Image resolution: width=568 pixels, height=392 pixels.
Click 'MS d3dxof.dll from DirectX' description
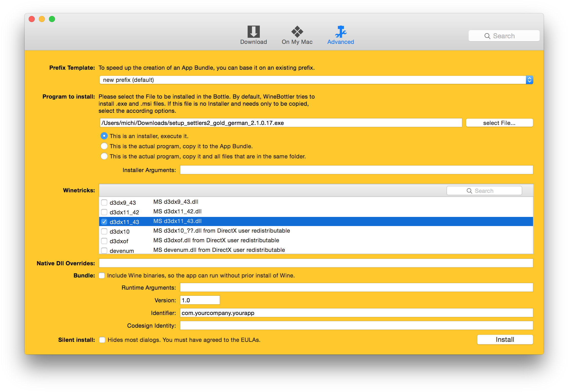[216, 240]
